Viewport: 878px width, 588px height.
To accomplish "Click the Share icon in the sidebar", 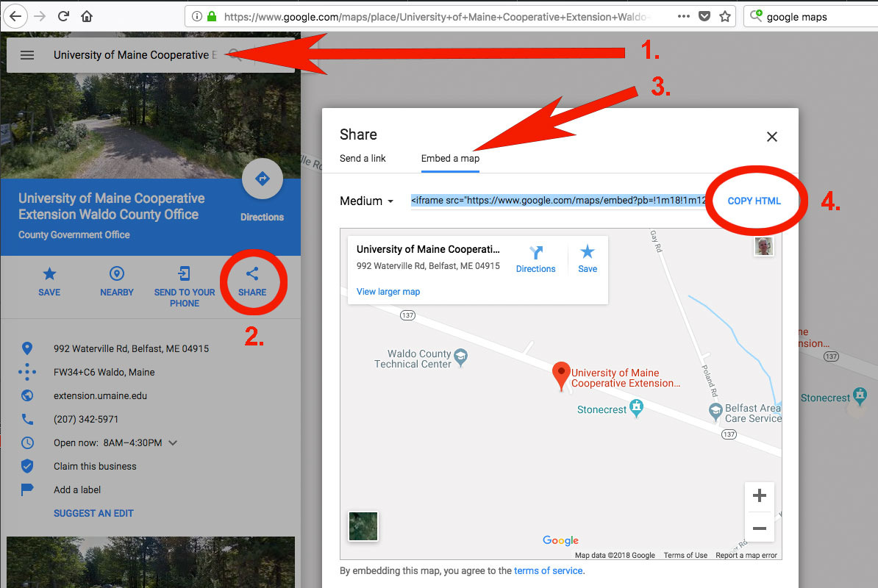I will tap(252, 275).
